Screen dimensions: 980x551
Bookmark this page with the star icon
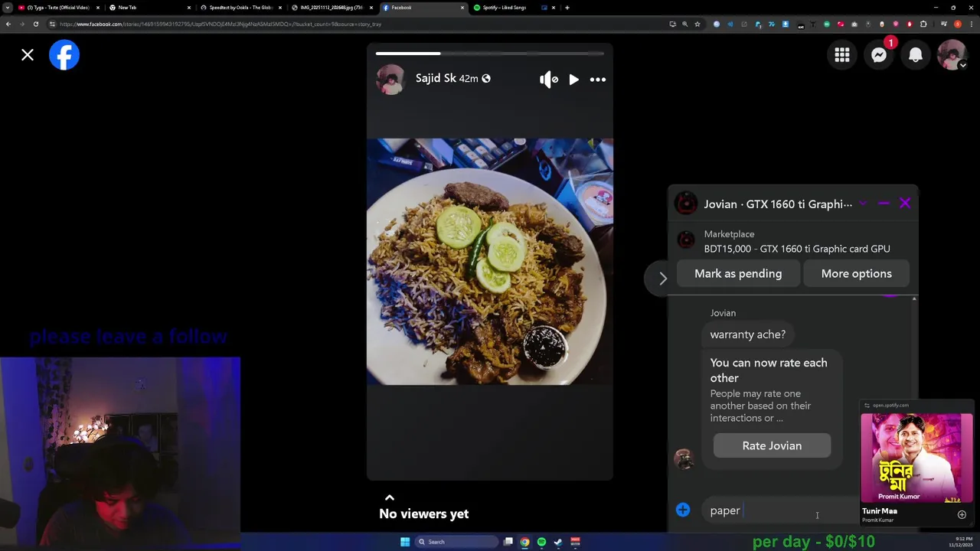click(697, 24)
